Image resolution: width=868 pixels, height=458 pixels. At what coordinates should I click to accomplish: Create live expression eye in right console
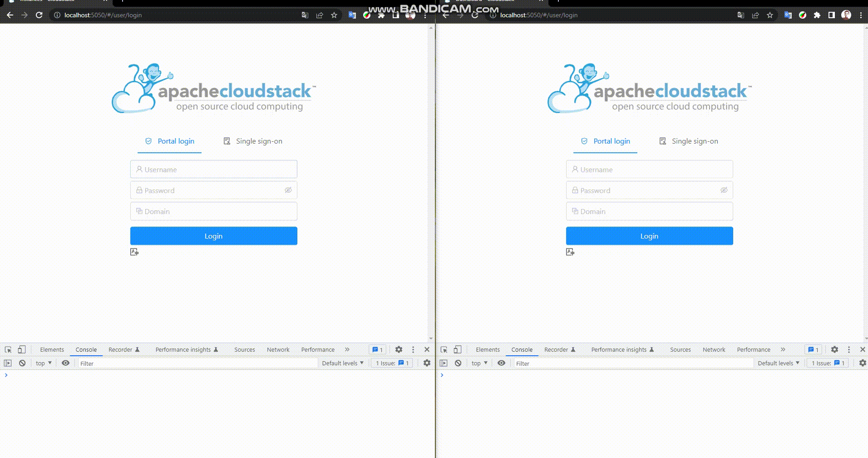(501, 363)
